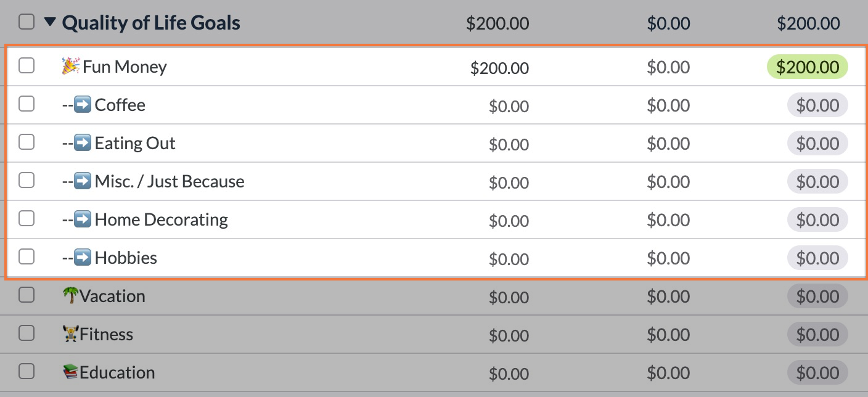Viewport: 868px width, 397px height.
Task: Click the arrow icon beside Eating Out
Action: pyautogui.click(x=83, y=143)
